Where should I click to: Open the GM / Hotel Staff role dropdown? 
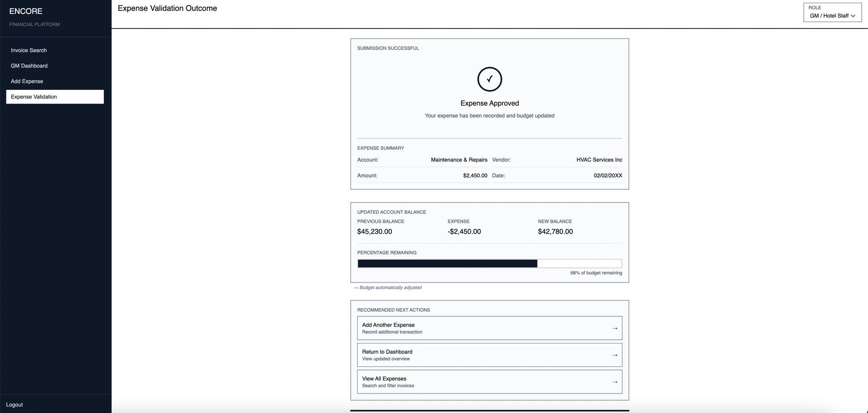pyautogui.click(x=832, y=15)
